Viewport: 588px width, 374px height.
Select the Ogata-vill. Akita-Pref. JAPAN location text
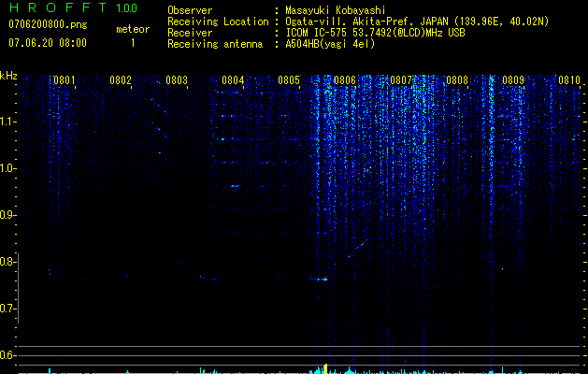click(x=417, y=22)
